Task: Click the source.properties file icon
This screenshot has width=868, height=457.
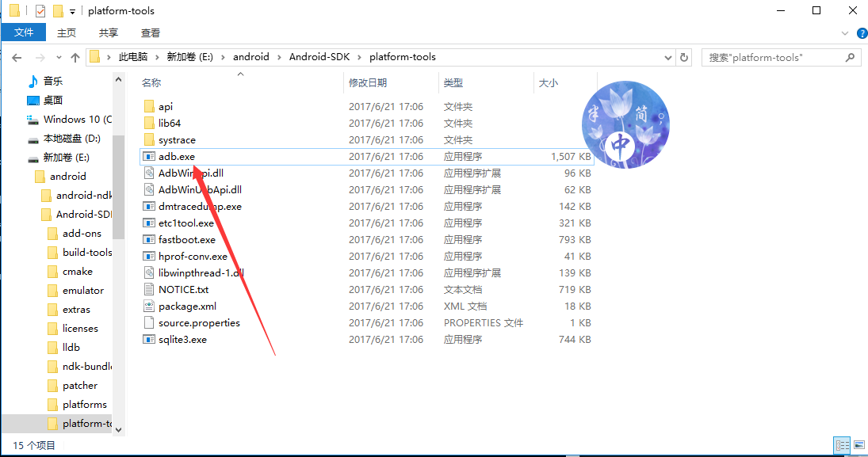Action: tap(148, 322)
